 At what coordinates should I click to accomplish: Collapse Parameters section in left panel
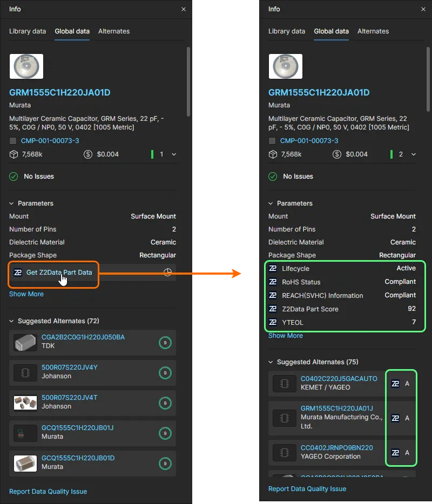[x=11, y=203]
